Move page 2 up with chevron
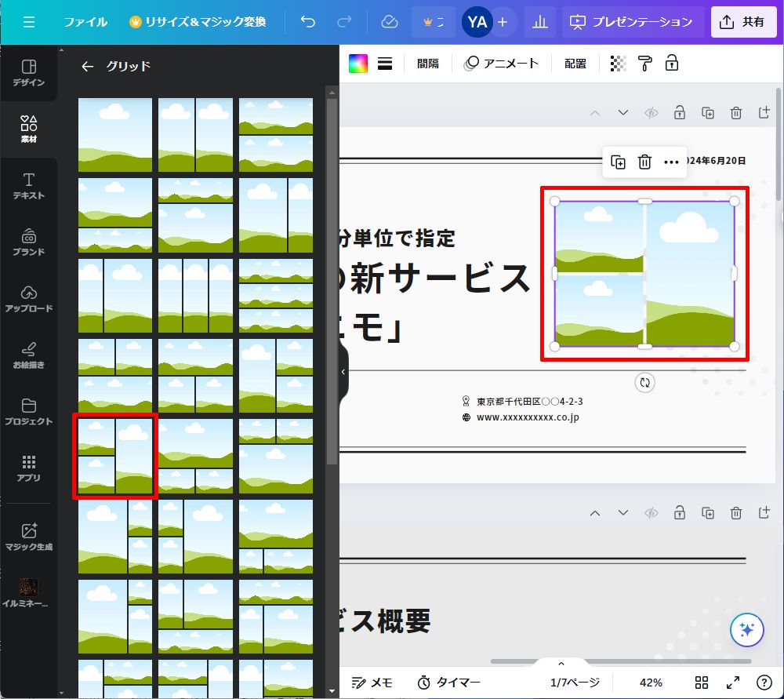Screen dimensions: 784x699 (595, 513)
